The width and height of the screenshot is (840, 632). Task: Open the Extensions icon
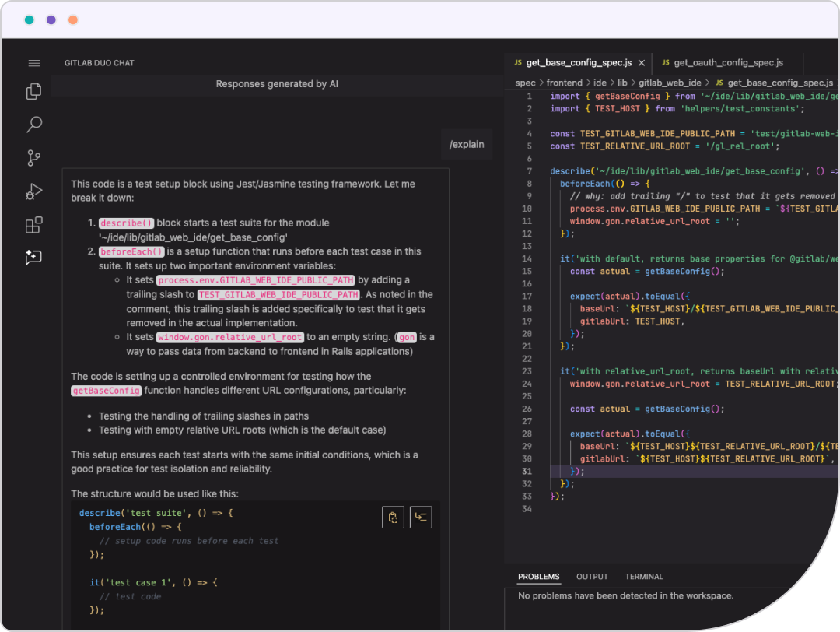tap(33, 225)
